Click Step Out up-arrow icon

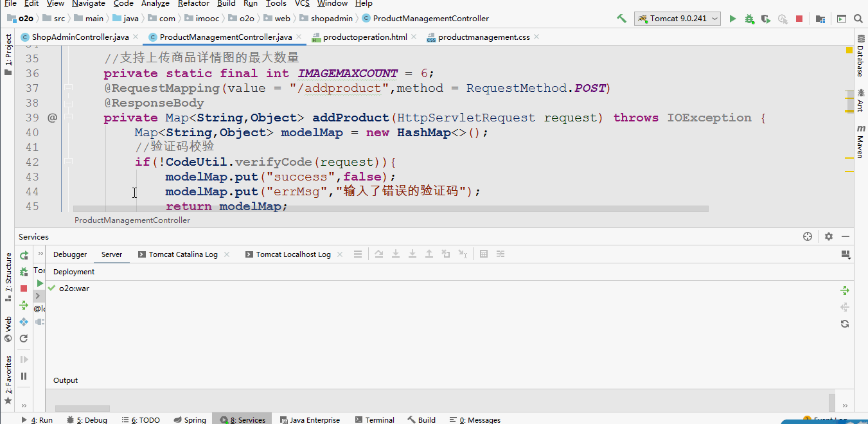[429, 254]
